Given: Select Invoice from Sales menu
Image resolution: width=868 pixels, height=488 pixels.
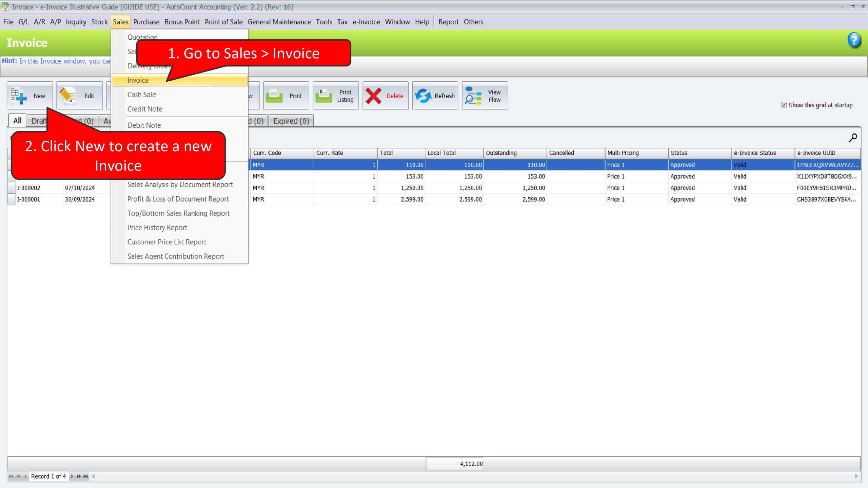Looking at the screenshot, I should tap(180, 80).
